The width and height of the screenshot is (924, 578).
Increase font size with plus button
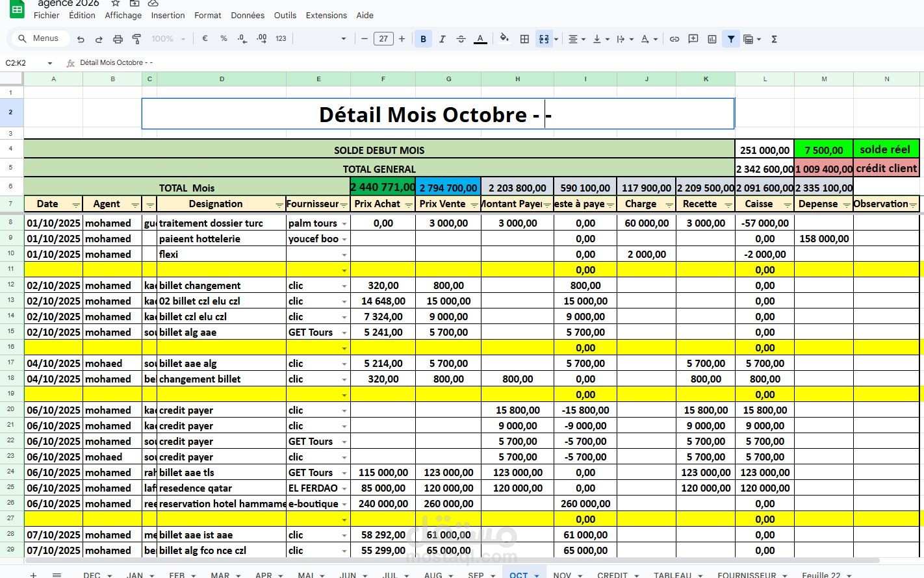(x=402, y=39)
